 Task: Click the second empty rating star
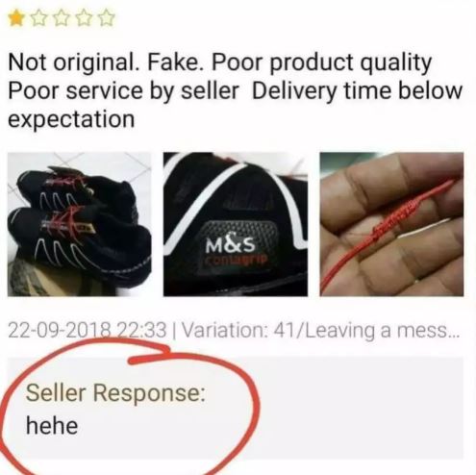tap(38, 18)
